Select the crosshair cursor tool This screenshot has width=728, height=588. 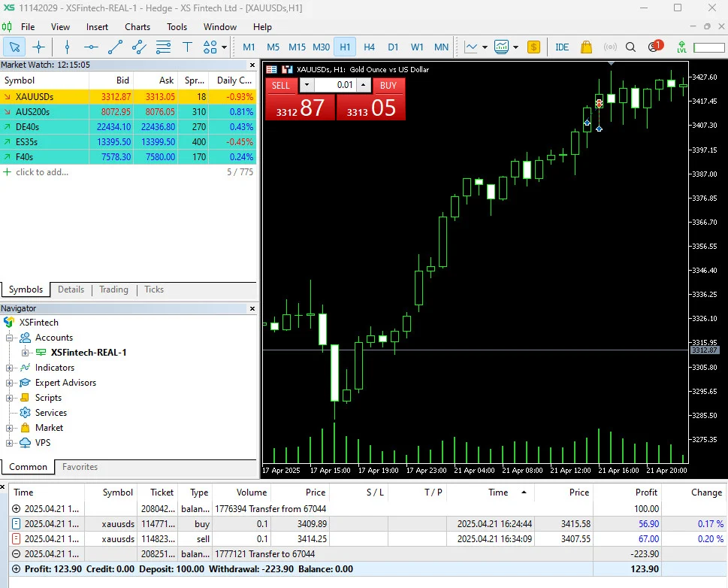[x=38, y=47]
